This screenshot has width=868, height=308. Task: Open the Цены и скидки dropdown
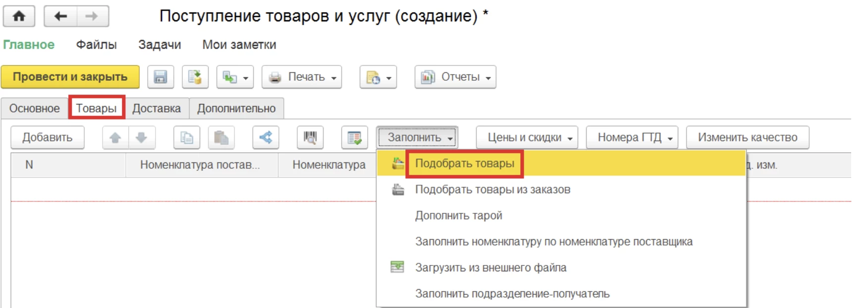(527, 138)
